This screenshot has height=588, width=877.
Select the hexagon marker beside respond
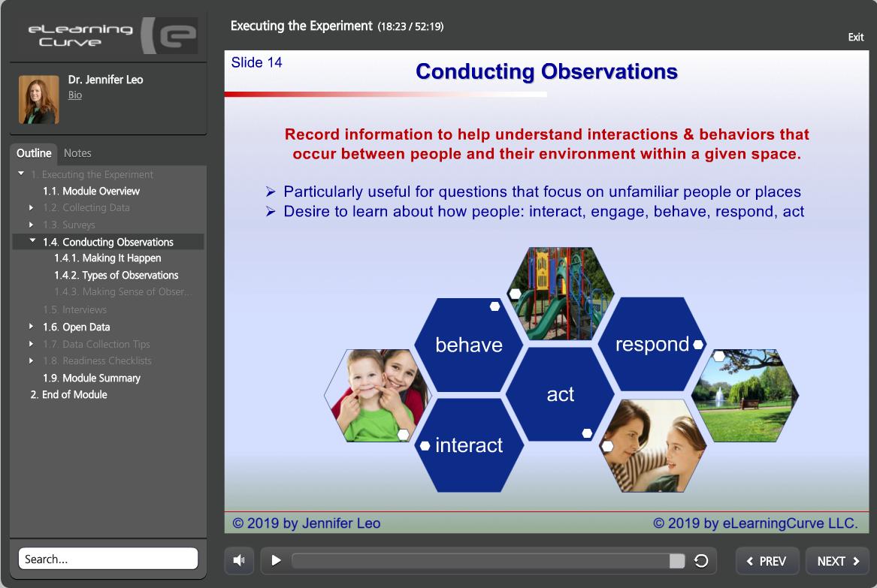tap(699, 345)
